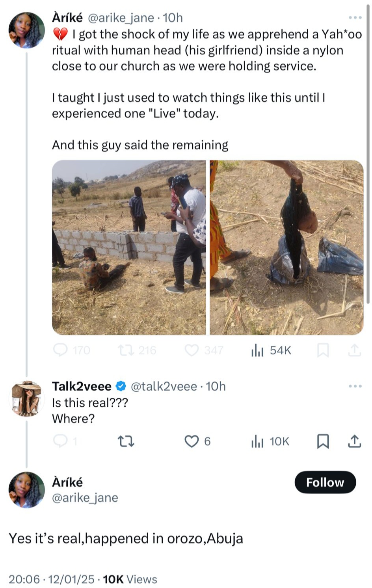Open replies on the original Àríké post
The height and width of the screenshot is (588, 372).
60,350
